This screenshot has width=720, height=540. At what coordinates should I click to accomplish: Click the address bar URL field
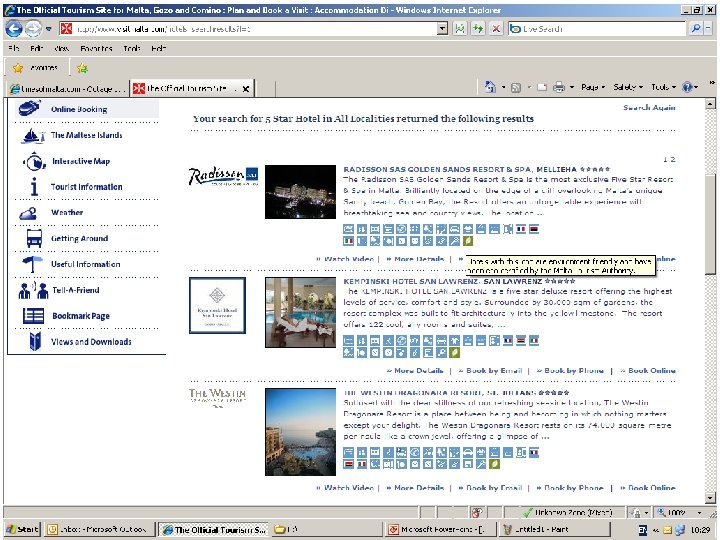(248, 29)
